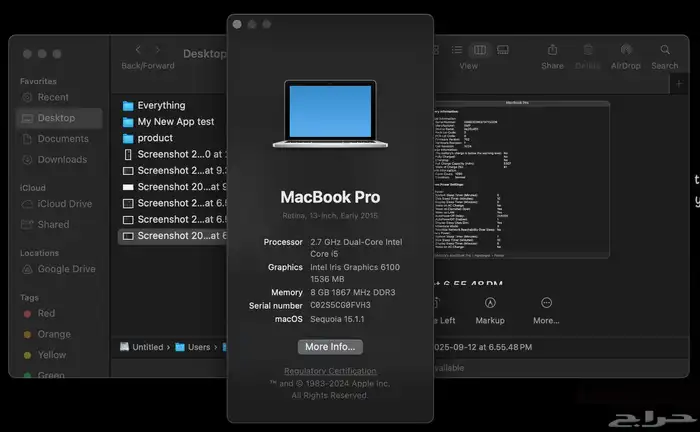The height and width of the screenshot is (432, 700).
Task: Select Desktop in Finder sidebar
Action: [59, 118]
